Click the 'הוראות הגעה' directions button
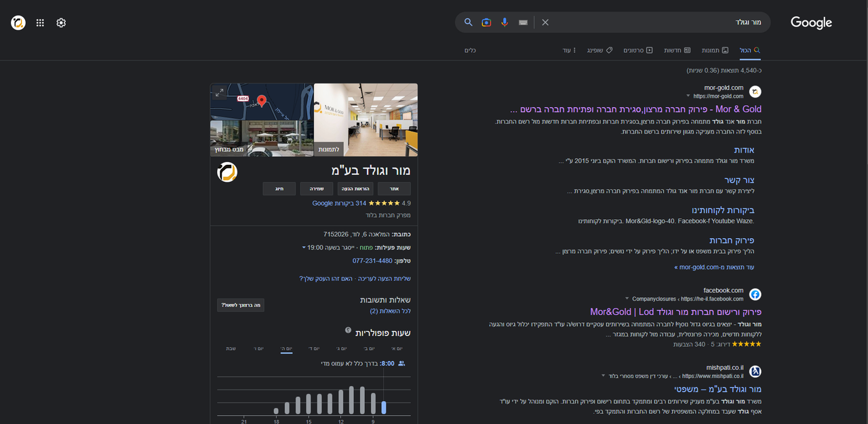 (356, 189)
